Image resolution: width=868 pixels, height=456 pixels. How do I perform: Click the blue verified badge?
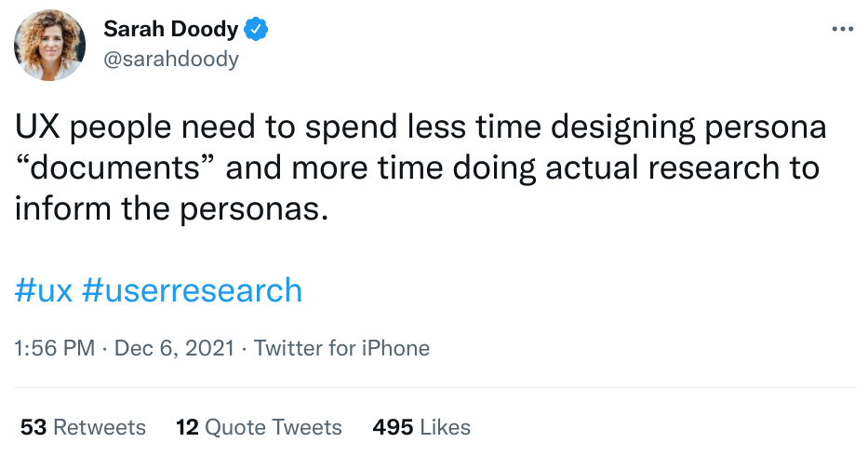[256, 29]
